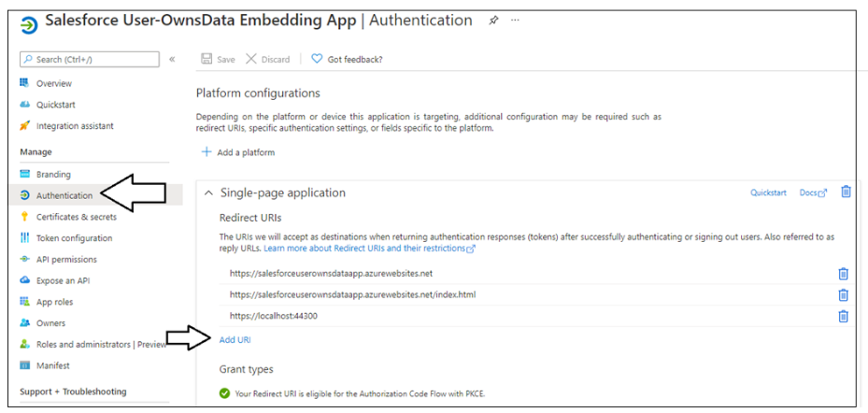Open the Branding page
This screenshot has height=413, width=868.
[53, 175]
